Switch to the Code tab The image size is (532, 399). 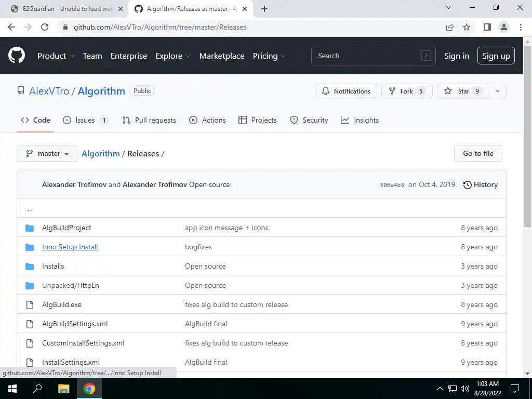pos(35,120)
